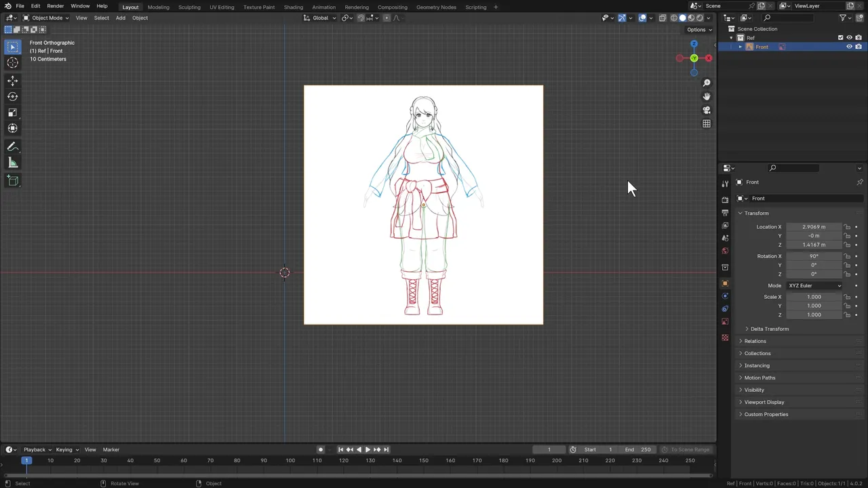The width and height of the screenshot is (868, 488).
Task: Click the Blender logo menu icon
Action: click(7, 6)
